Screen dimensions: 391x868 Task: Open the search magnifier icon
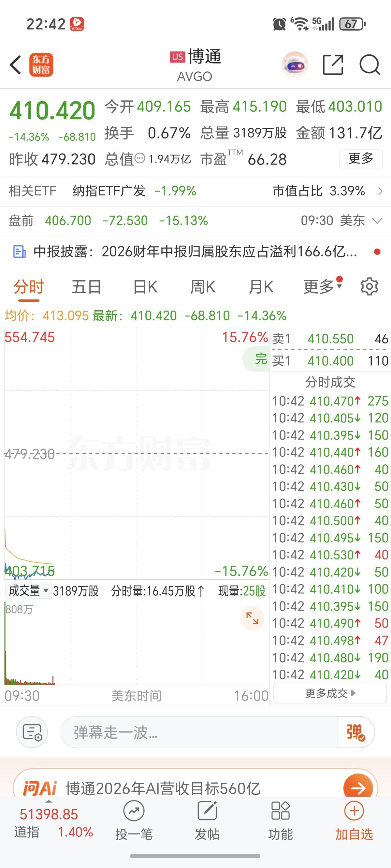(370, 65)
